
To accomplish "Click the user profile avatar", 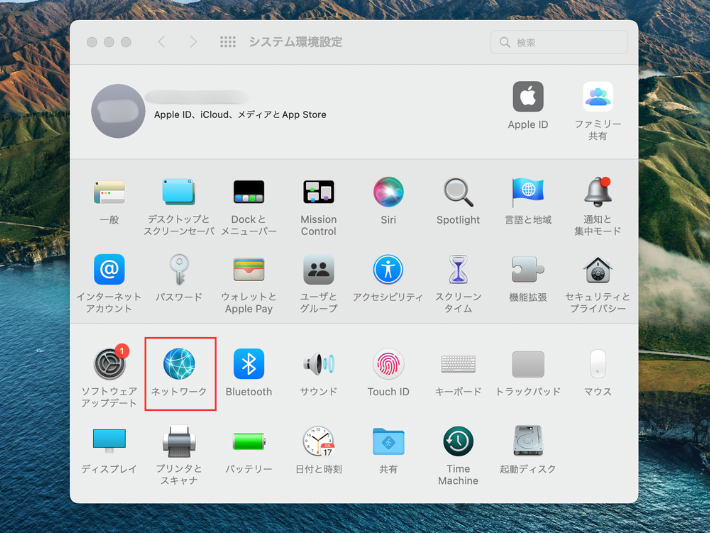I will point(118,111).
